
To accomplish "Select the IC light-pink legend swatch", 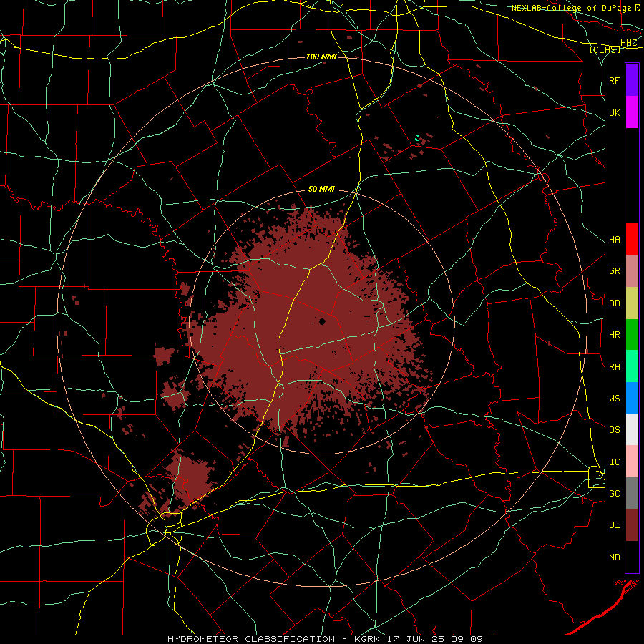I will pos(632,462).
